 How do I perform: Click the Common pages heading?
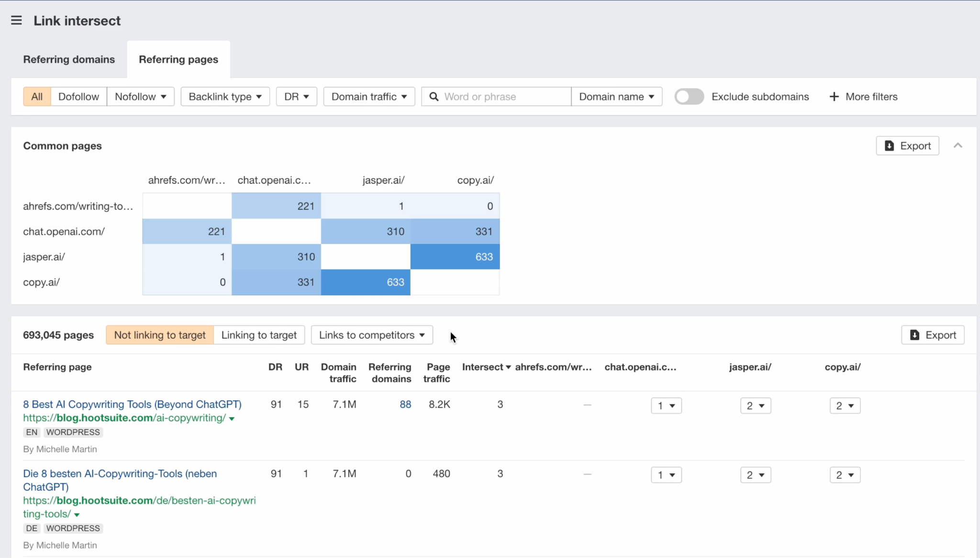(62, 146)
